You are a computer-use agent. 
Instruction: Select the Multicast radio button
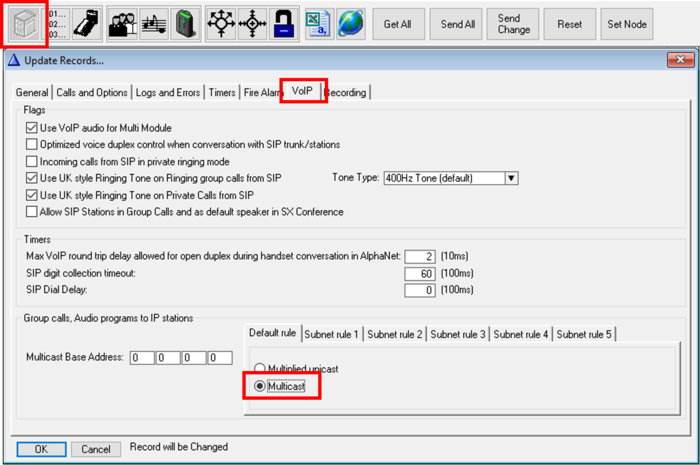pos(259,386)
